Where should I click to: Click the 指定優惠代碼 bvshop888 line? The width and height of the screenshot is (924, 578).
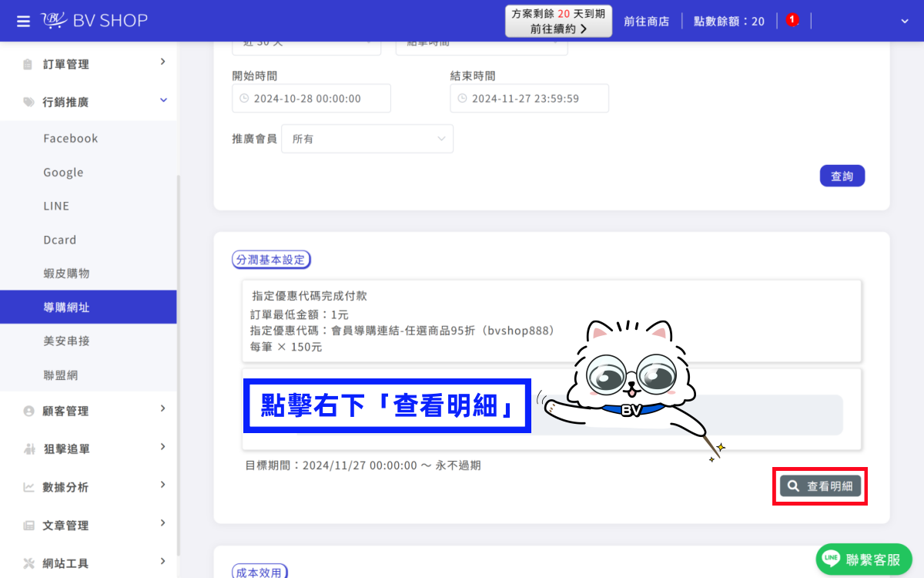click(403, 331)
